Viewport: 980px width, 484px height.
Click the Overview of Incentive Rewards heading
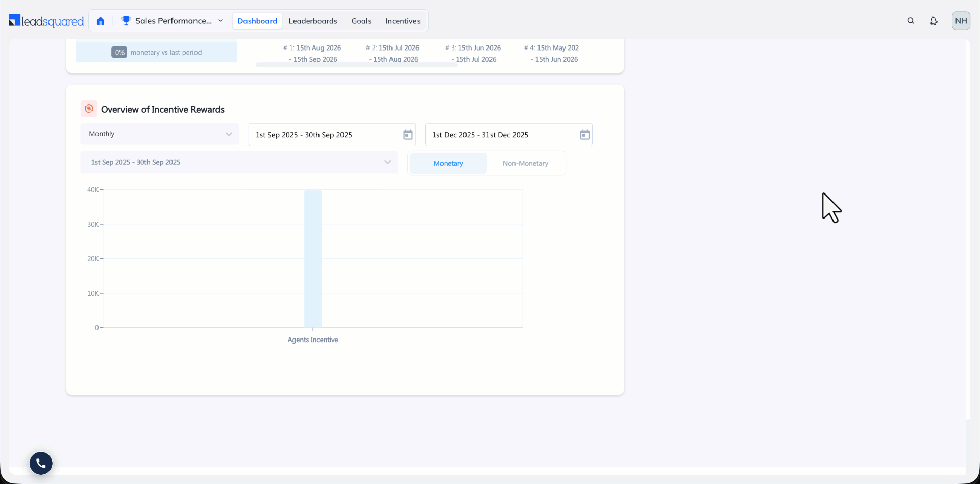[x=163, y=109]
